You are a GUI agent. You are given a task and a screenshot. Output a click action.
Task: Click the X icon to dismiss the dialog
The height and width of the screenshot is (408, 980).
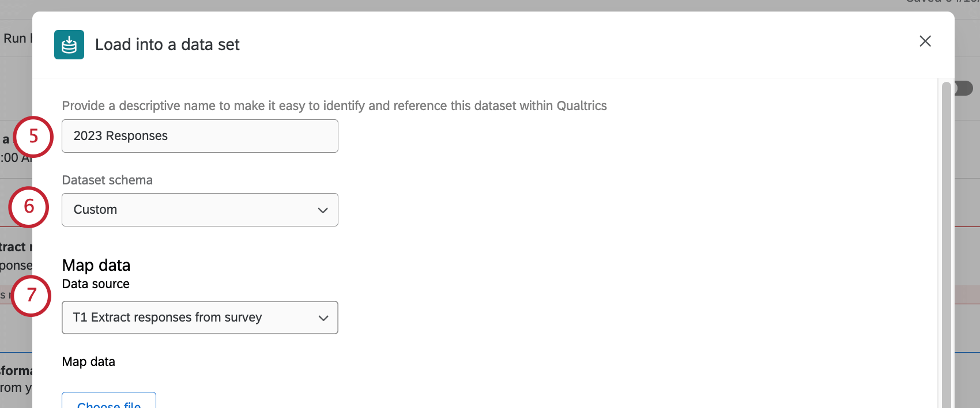tap(925, 41)
